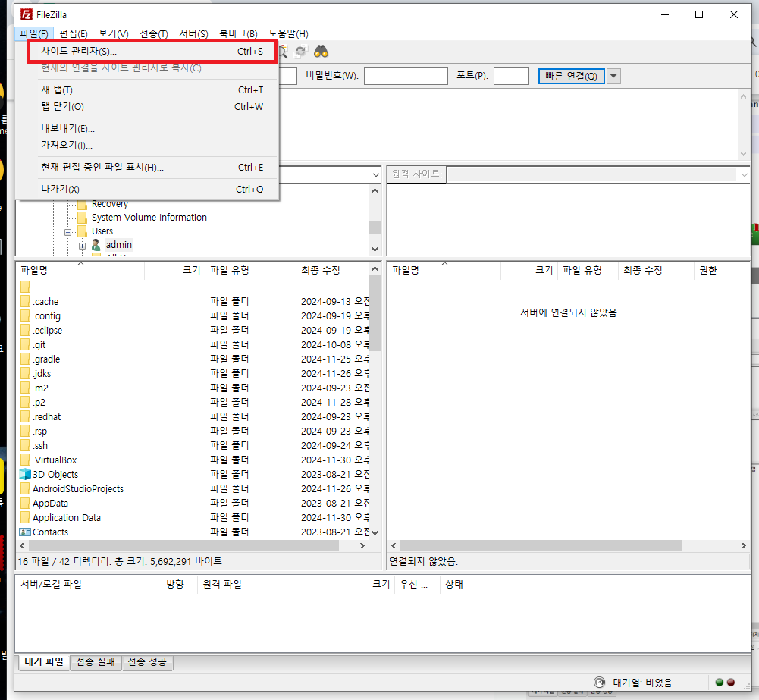
Task: Click the parent directory (..) folder icon
Action: click(x=25, y=287)
